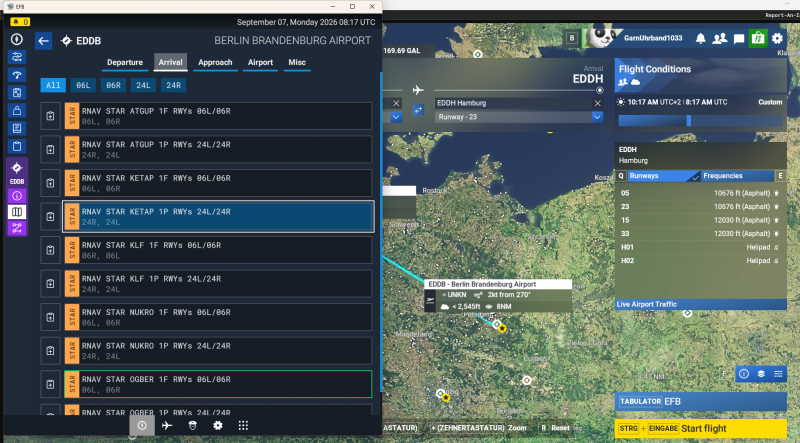Click the R Reset map control
This screenshot has width=800, height=443.
[554, 428]
